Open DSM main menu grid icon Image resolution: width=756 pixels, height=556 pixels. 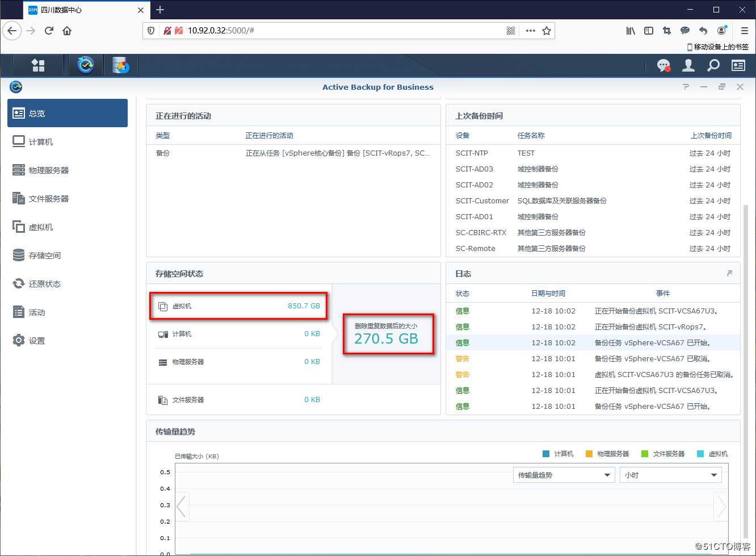coord(38,65)
